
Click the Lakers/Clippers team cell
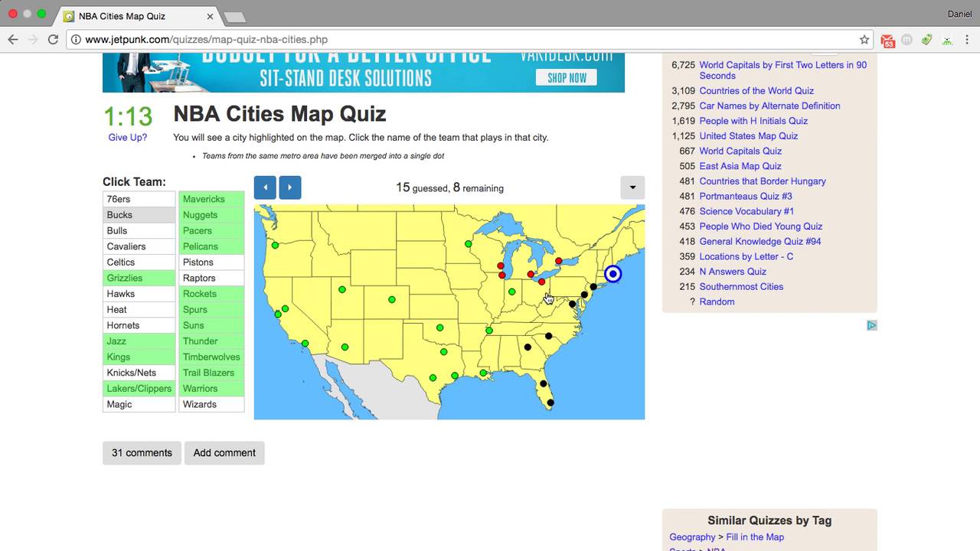pyautogui.click(x=139, y=389)
